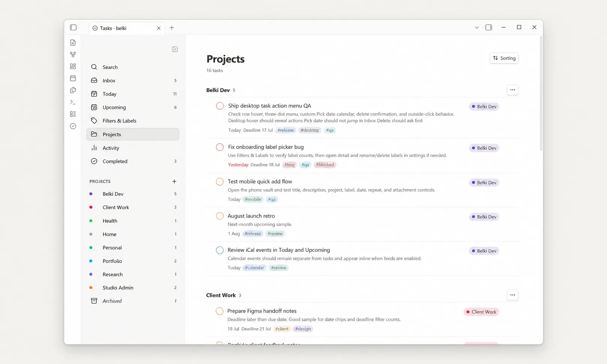Open Portfolio project in sidebar

click(133, 261)
